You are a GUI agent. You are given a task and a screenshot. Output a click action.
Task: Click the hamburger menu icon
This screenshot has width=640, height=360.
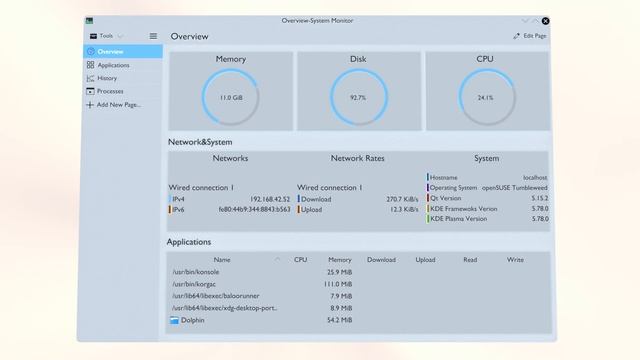click(153, 36)
